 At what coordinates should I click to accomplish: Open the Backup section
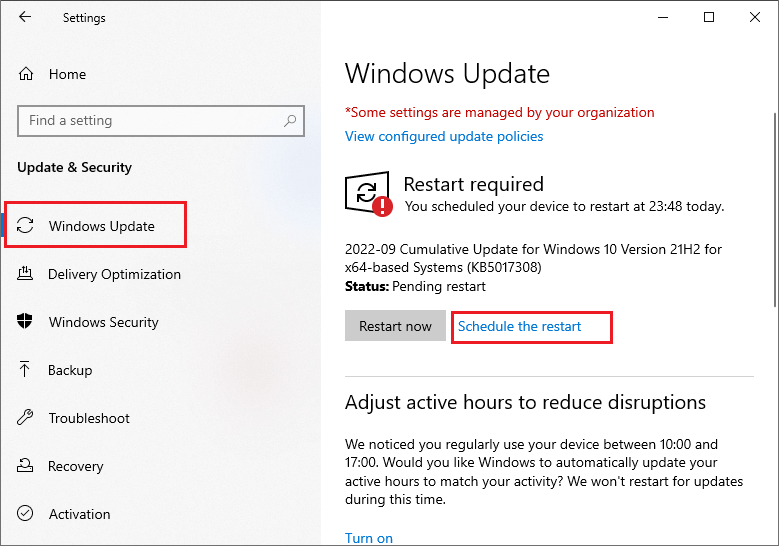point(70,370)
